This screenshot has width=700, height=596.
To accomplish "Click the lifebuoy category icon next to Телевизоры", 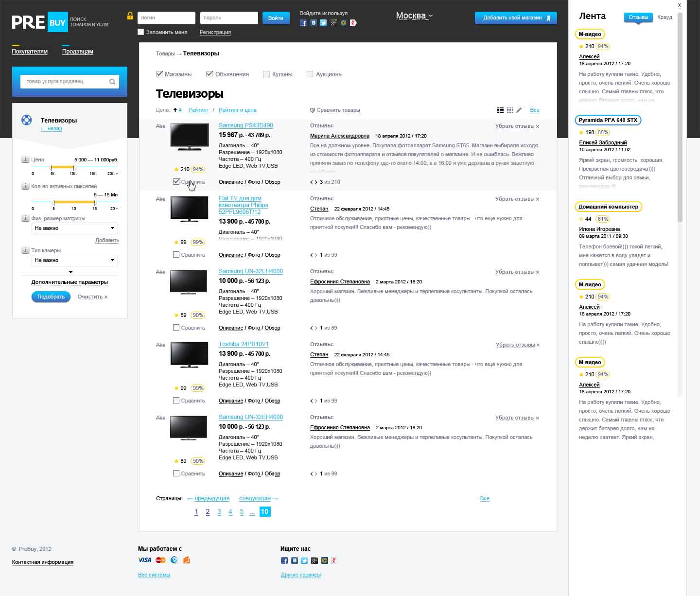I will click(x=26, y=120).
